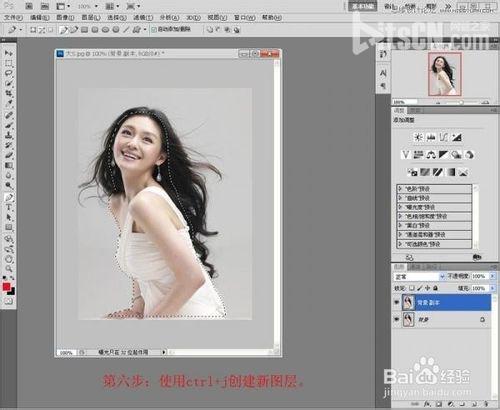Click the foreground red color swatch
Screen dimensions: 500x410
tap(6, 287)
